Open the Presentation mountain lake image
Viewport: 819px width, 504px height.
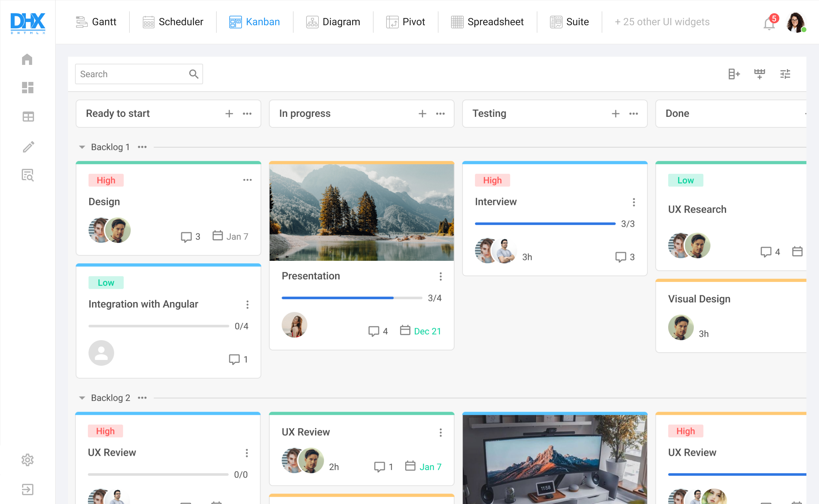pos(361,212)
